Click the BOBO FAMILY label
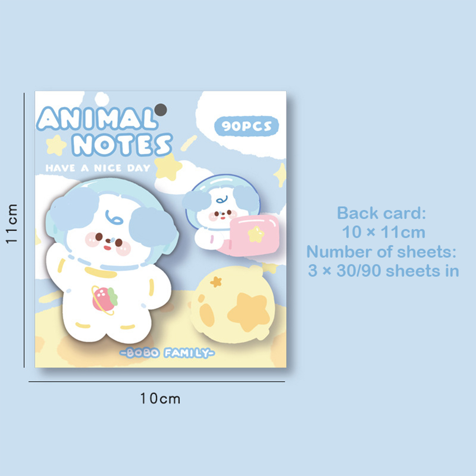476x476 pixels. tap(167, 353)
